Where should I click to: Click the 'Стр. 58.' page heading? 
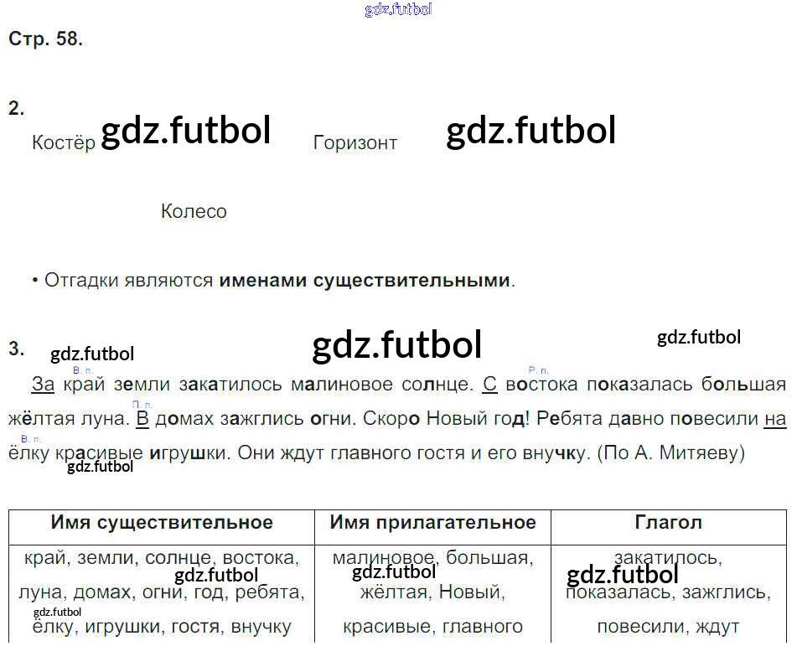click(45, 39)
